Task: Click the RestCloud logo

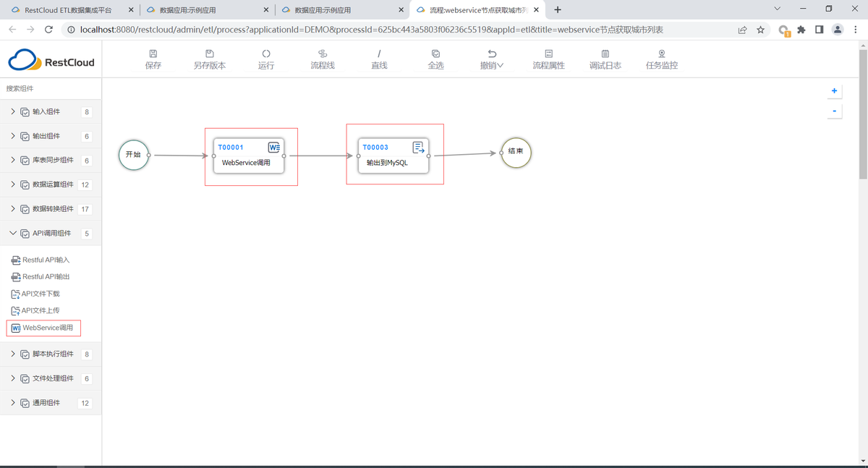Action: coord(51,61)
